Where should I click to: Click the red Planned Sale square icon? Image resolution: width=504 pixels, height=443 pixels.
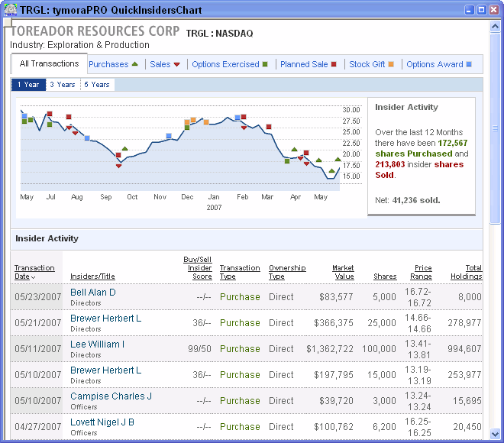(334, 64)
